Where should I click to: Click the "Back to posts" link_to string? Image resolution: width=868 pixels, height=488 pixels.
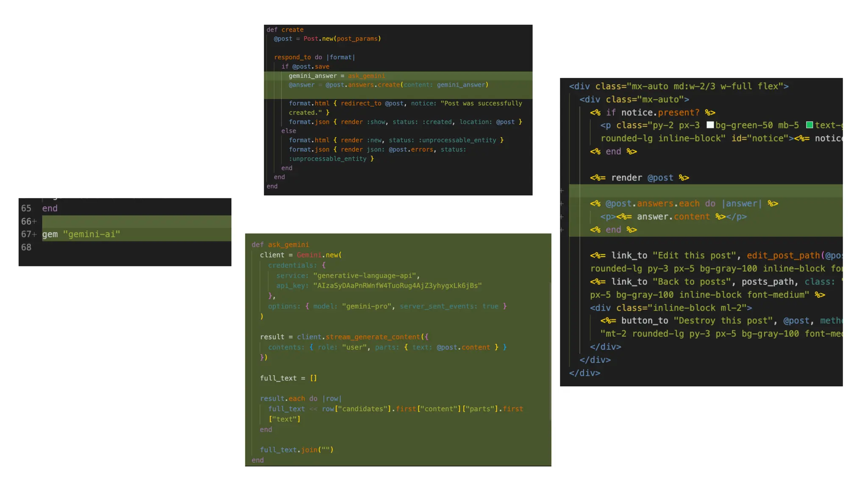point(691,282)
